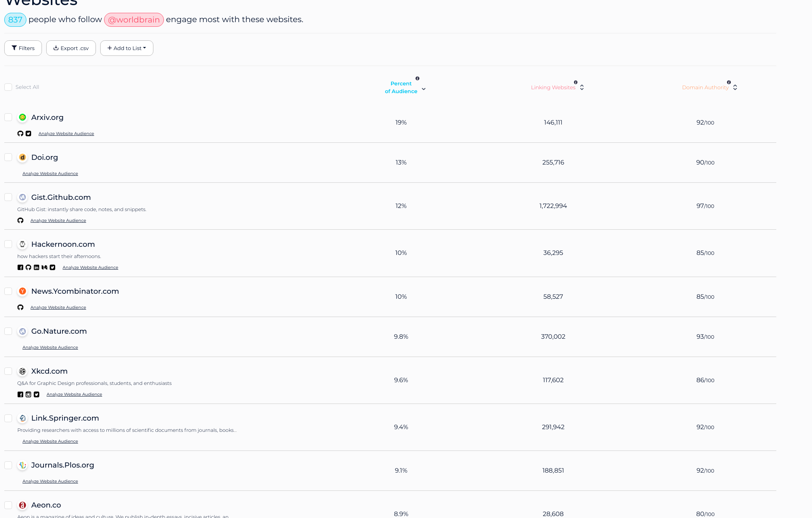Click the Hackernoon.com site favicon
Viewport: 812px width, 518px height.
[23, 244]
